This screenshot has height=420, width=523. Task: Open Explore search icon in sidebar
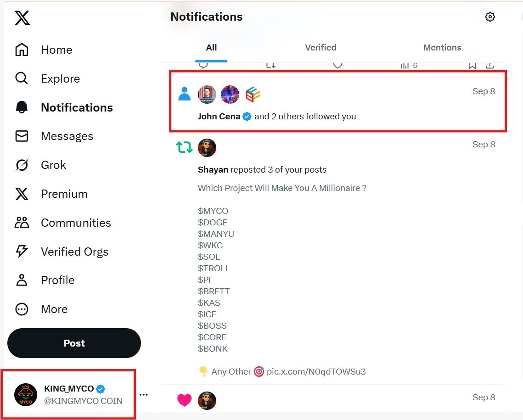(22, 78)
